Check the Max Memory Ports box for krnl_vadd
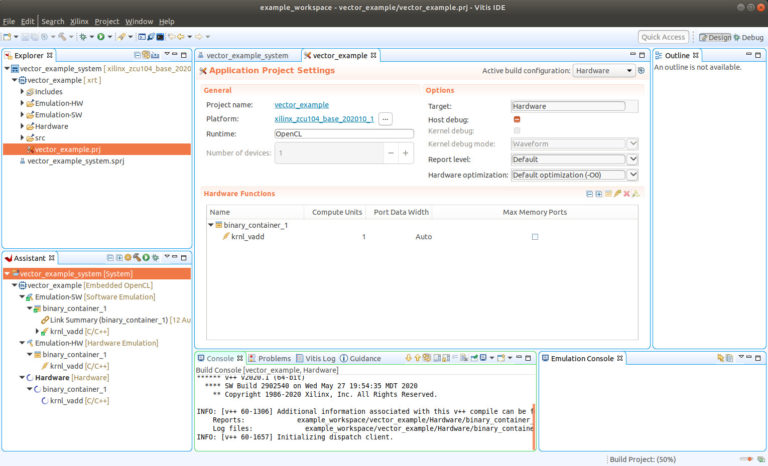Screen dimensions: 768x466 [535, 237]
